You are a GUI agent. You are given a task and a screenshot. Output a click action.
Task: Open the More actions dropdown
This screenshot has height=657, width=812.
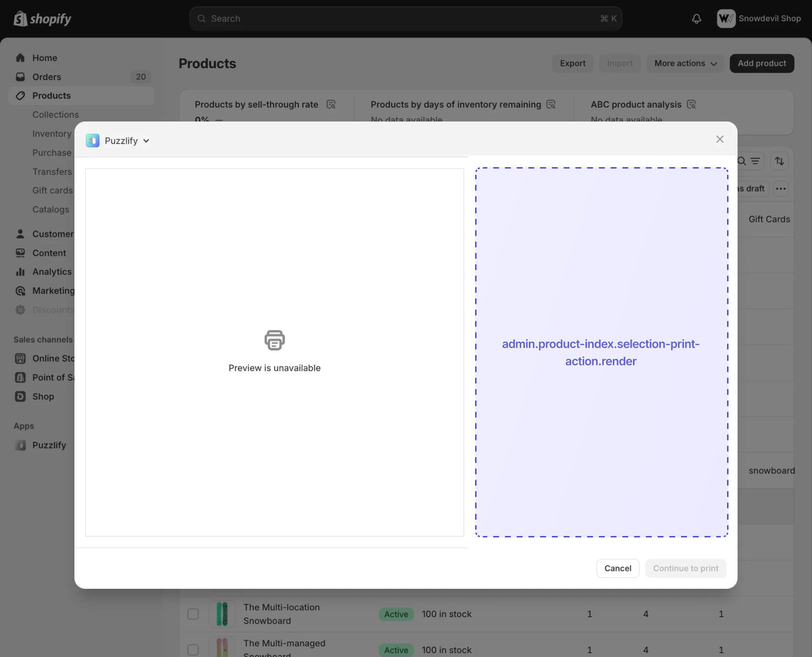click(x=685, y=63)
